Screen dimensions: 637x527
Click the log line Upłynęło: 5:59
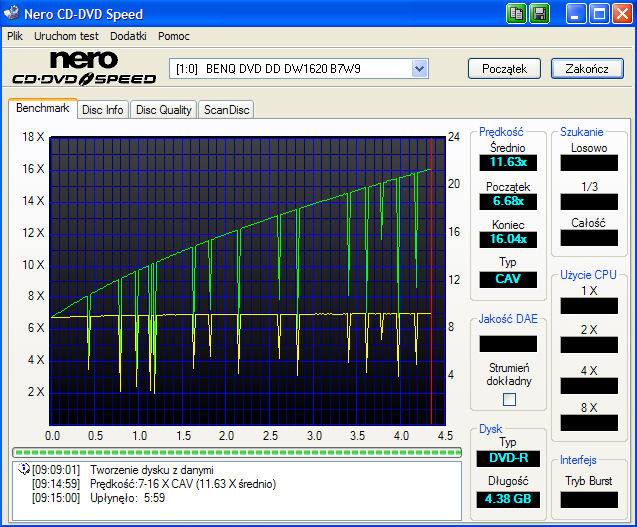(128, 497)
